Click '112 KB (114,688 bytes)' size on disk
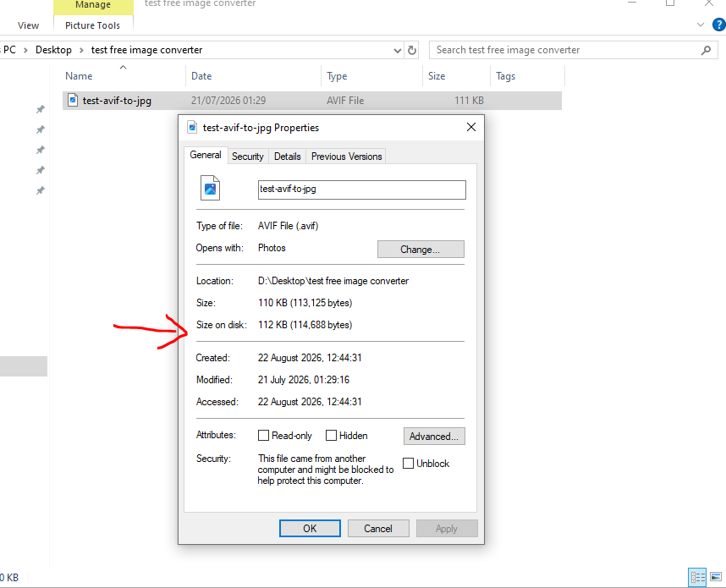 click(305, 325)
